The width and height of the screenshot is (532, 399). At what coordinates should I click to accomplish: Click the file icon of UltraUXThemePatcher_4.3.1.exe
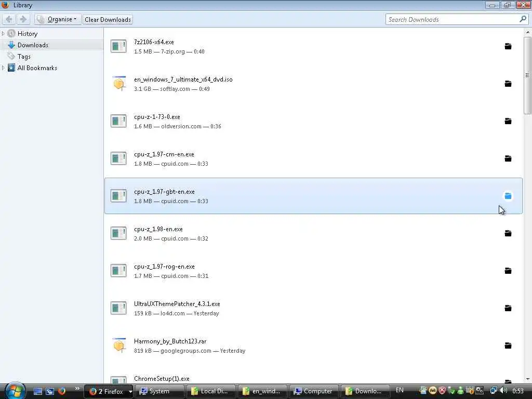point(118,308)
